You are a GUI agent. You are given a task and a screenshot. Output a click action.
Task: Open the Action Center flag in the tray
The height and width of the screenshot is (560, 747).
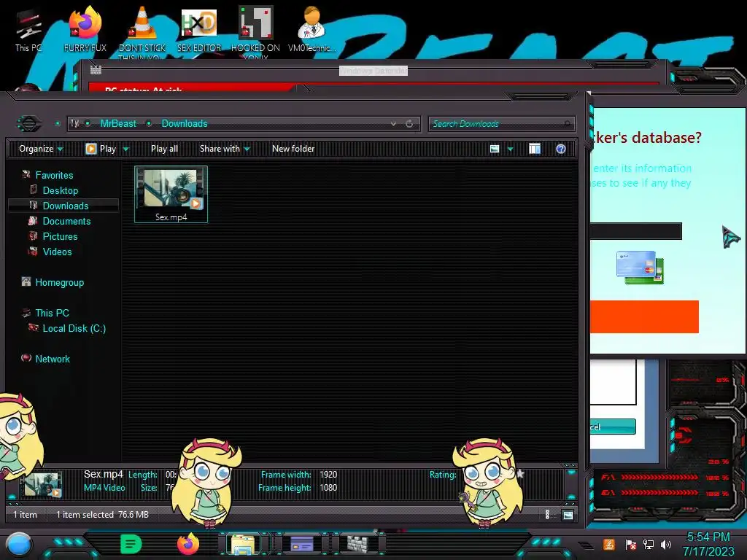(630, 545)
